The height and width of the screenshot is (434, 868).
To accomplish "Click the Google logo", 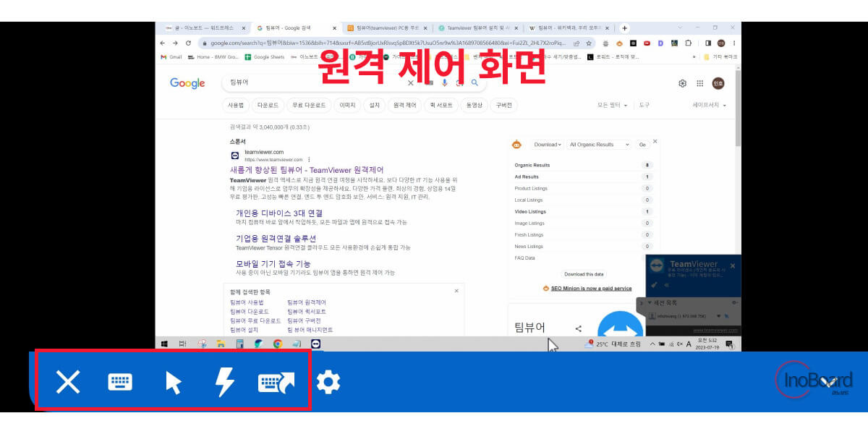I will tap(187, 83).
